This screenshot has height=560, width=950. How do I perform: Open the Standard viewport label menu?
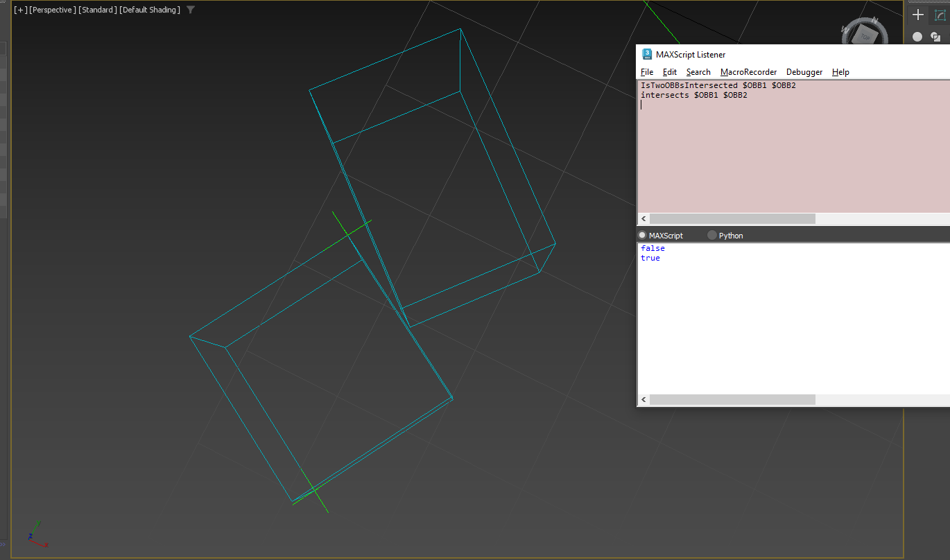point(97,10)
